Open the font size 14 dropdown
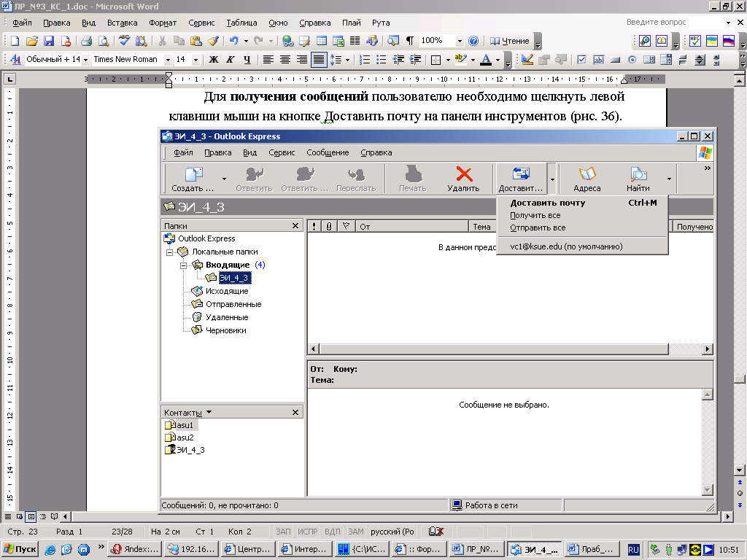747x560 pixels. [x=196, y=60]
